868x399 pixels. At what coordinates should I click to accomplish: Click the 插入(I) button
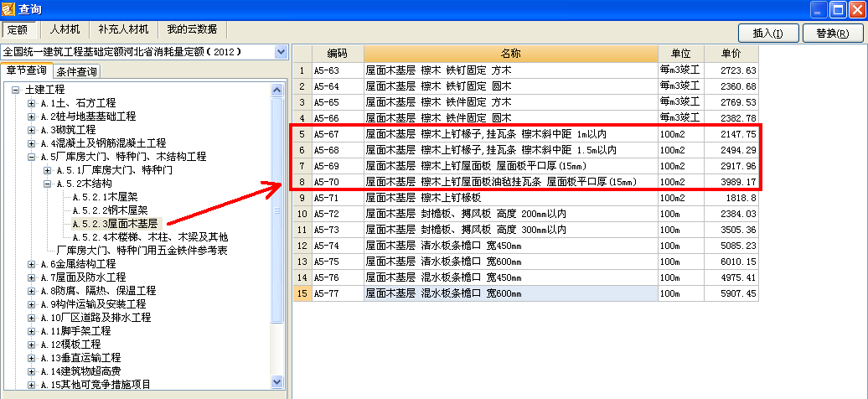point(768,33)
